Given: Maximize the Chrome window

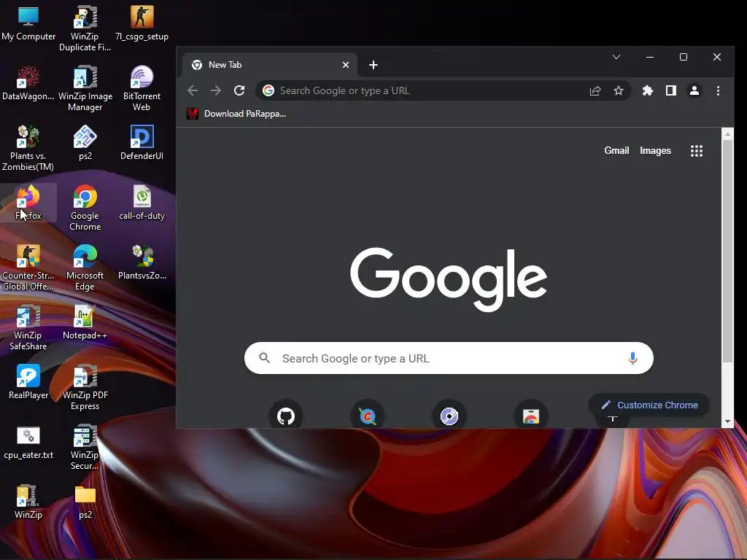Looking at the screenshot, I should [683, 57].
